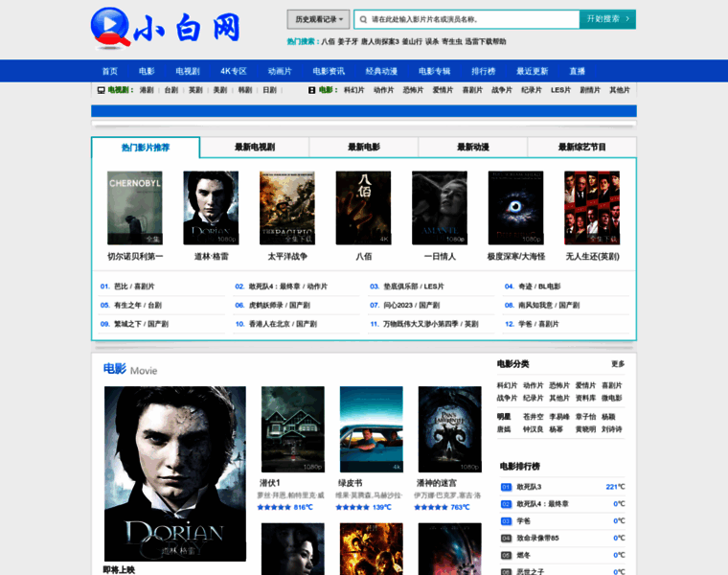Screen dimensions: 728x575
Task: Open the Chernobyl poster thumbnail
Action: point(135,208)
